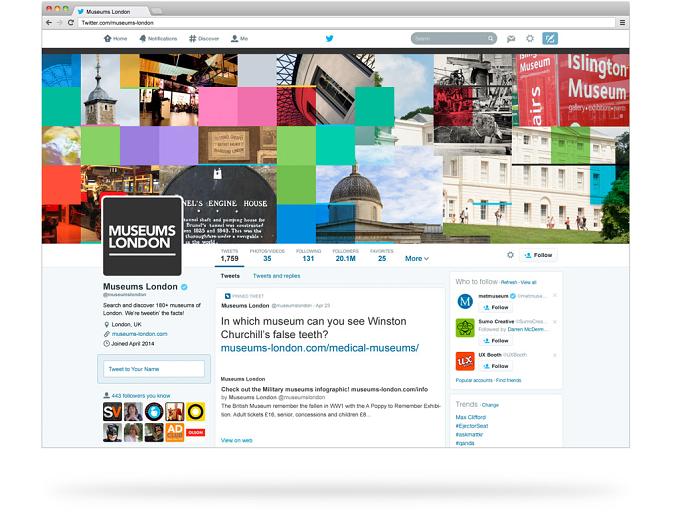
Task: Open metmuseum avatar
Action: 465,301
